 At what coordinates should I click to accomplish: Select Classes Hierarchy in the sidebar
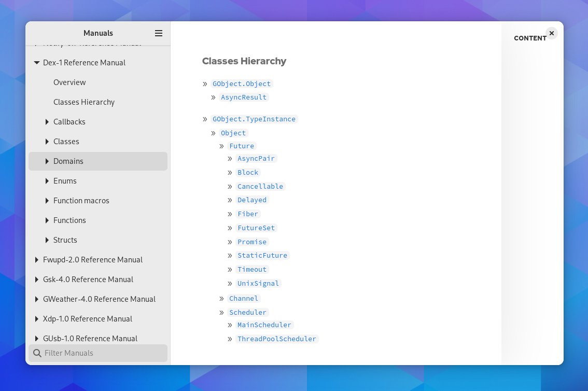pyautogui.click(x=84, y=102)
